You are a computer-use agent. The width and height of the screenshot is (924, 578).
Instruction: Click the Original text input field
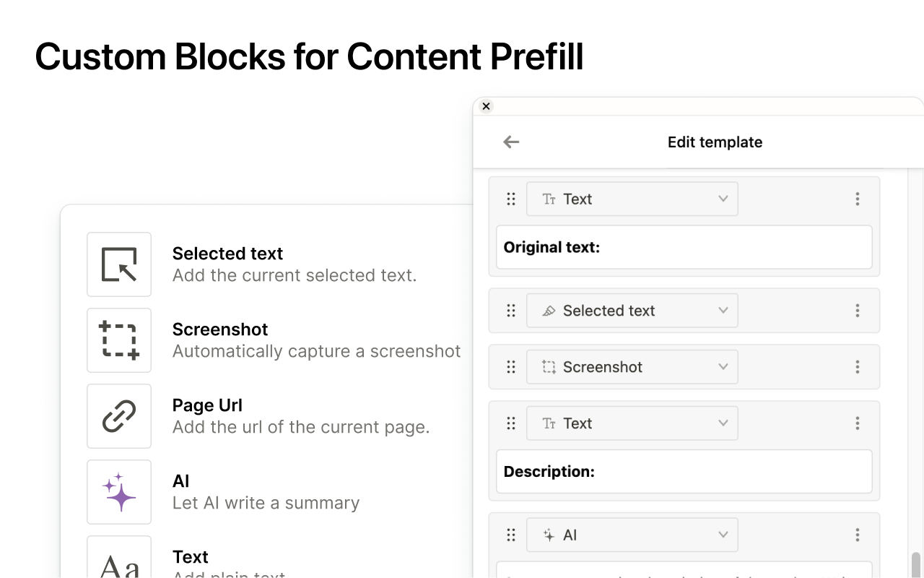click(684, 248)
